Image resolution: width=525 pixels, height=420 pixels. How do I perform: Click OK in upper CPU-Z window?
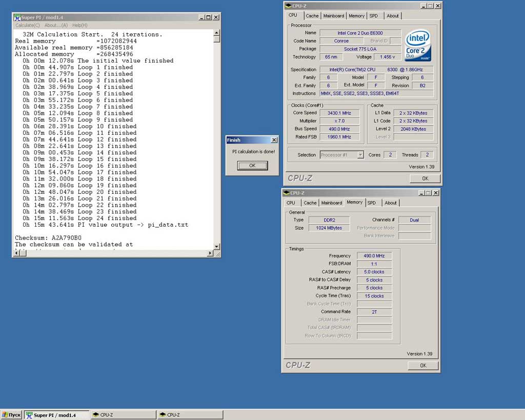click(x=425, y=178)
